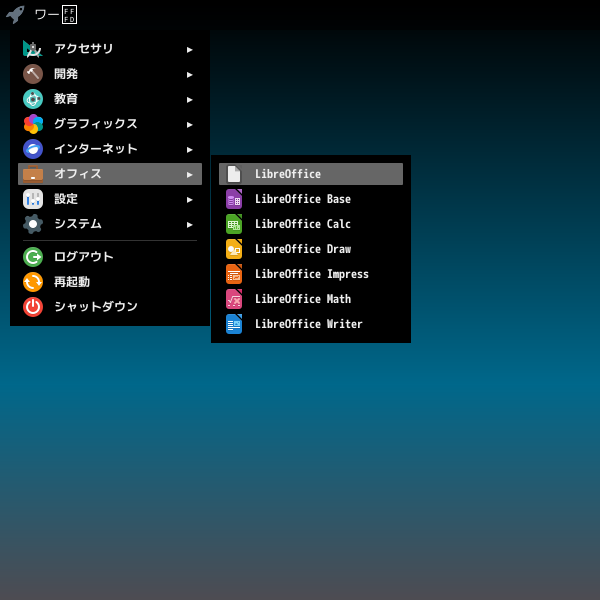
Task: Expand the 設定 submenu arrow
Action: click(x=189, y=200)
